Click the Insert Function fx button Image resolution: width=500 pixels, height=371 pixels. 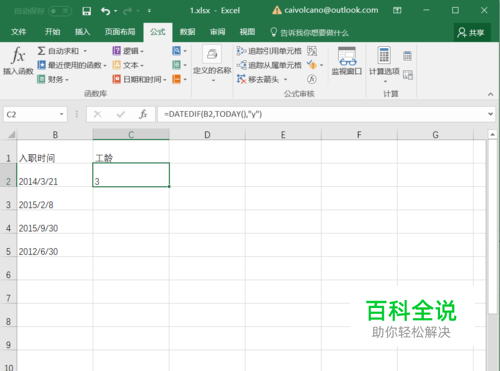(18, 60)
